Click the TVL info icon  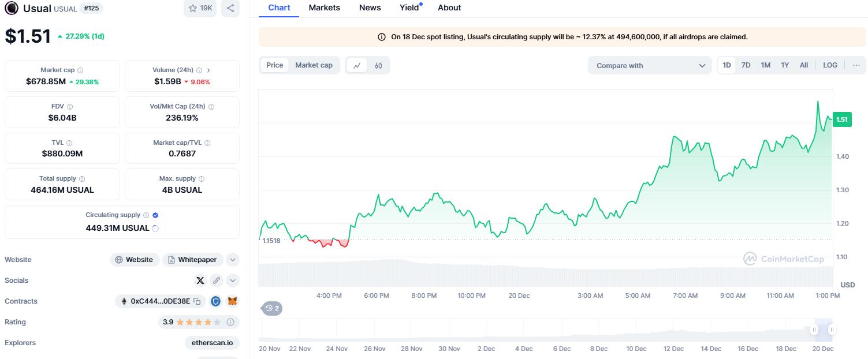click(x=69, y=143)
